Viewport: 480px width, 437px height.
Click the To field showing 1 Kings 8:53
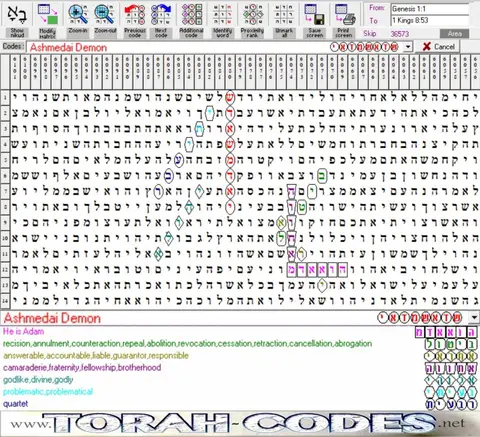(x=430, y=20)
